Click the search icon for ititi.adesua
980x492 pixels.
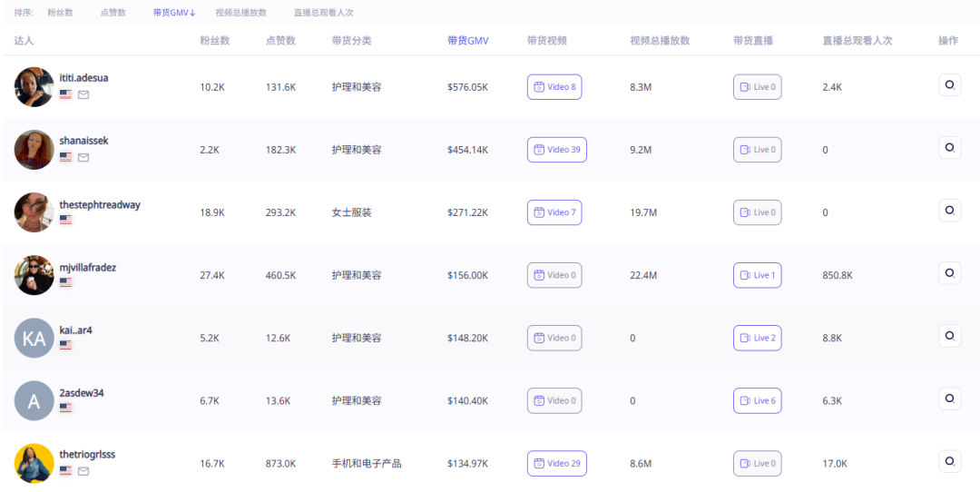(949, 85)
